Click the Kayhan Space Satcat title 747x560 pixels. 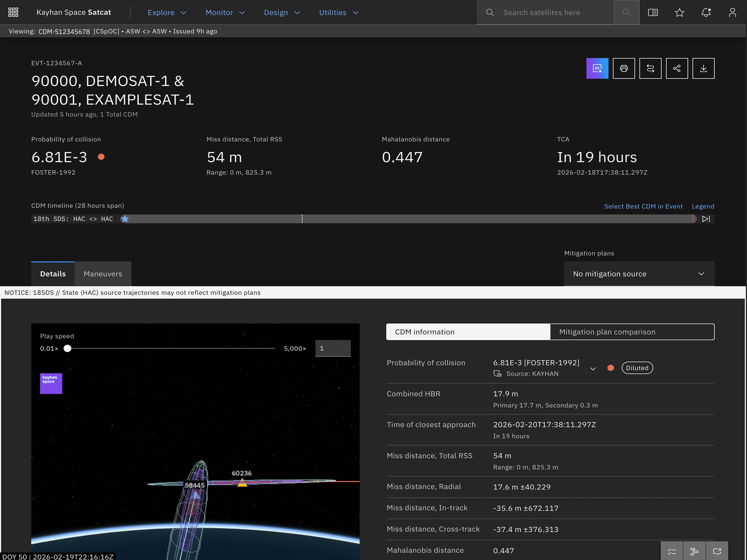tap(74, 12)
